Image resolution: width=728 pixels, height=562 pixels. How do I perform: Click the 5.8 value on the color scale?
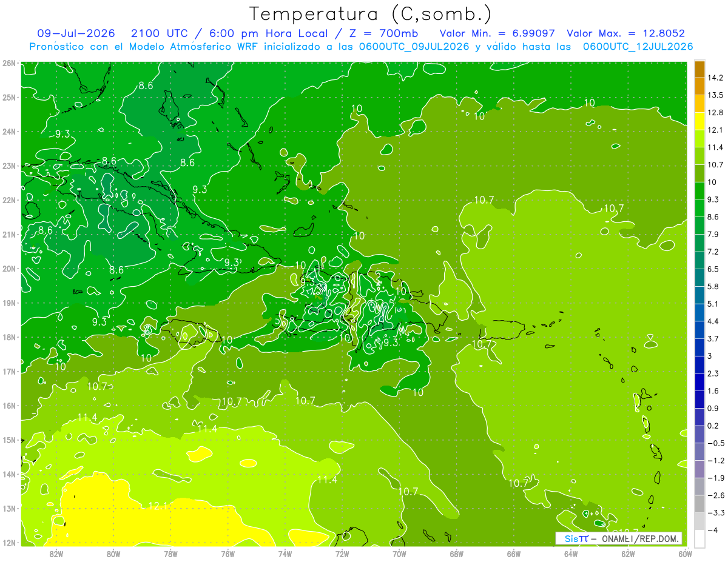tap(713, 286)
